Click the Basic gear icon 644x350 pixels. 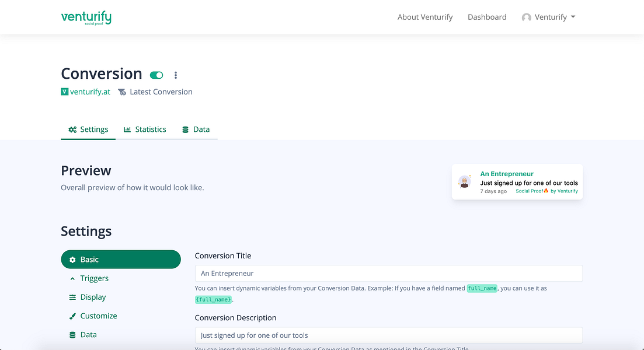pyautogui.click(x=72, y=260)
